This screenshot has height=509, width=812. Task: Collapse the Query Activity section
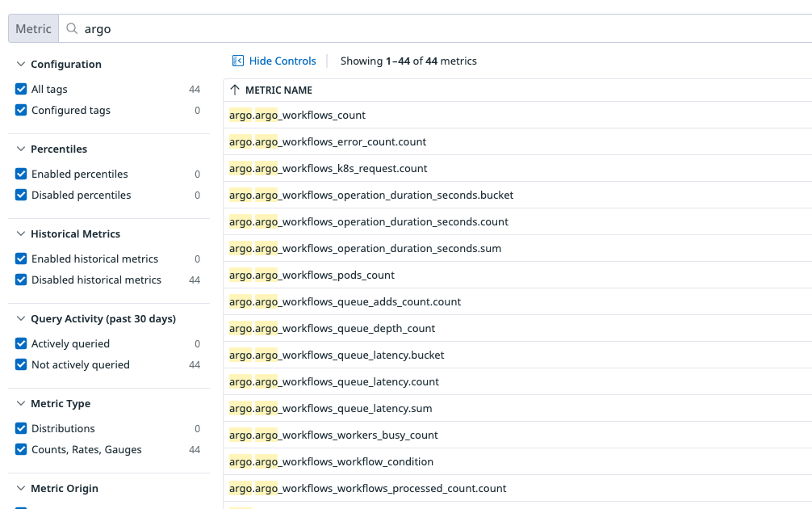tap(21, 318)
